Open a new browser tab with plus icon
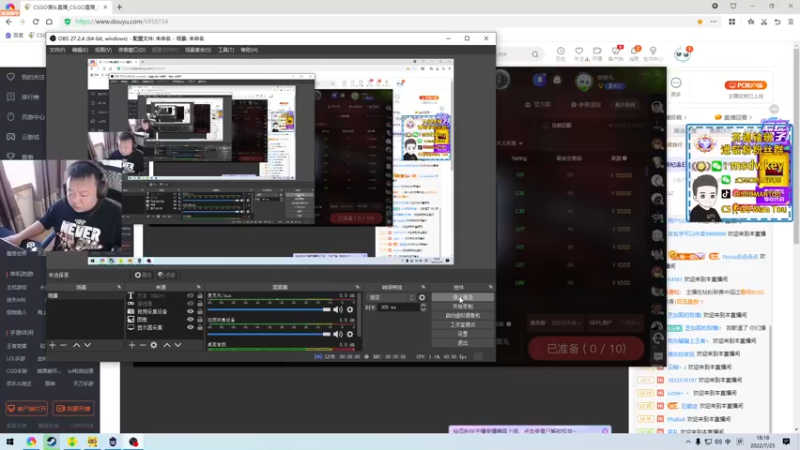Image resolution: width=800 pixels, height=450 pixels. coord(119,7)
